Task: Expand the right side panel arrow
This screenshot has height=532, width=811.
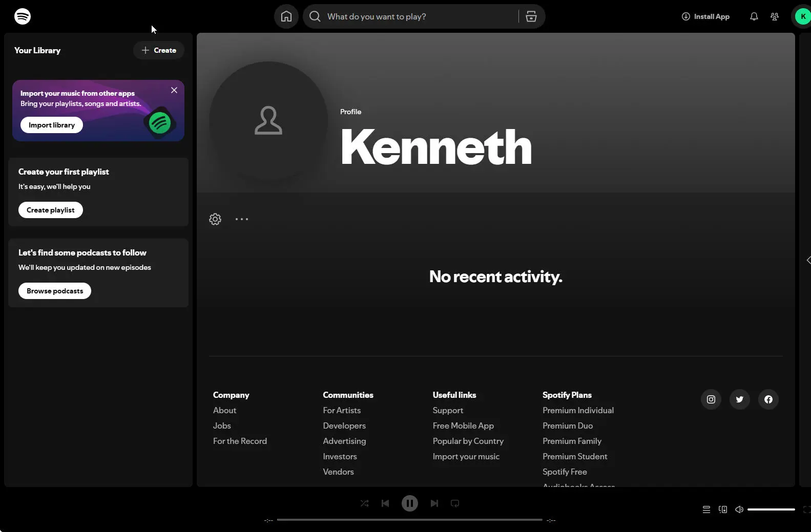Action: click(808, 260)
